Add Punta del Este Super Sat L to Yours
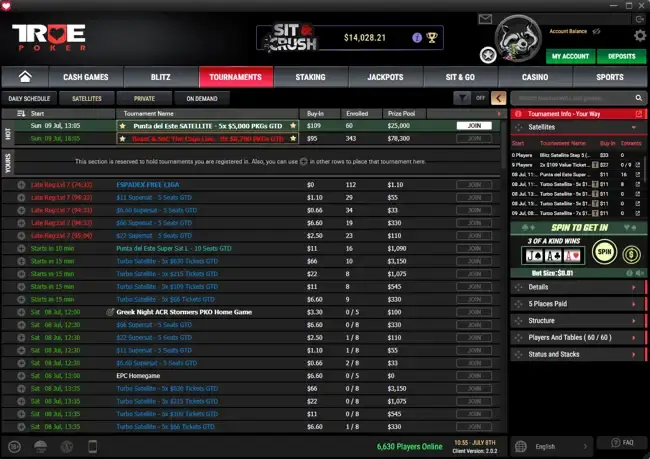 pyautogui.click(x=21, y=249)
